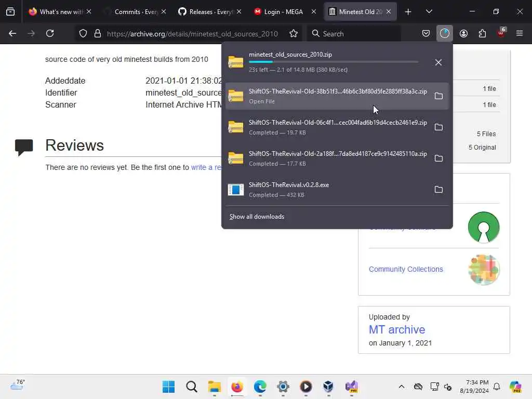The height and width of the screenshot is (399, 532).
Task: Show ShiftOS 38b51f3 zip in folder
Action: click(438, 96)
